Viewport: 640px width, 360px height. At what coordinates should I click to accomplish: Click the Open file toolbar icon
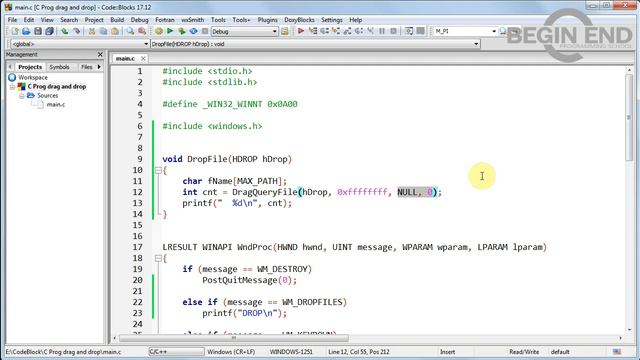[x=27, y=31]
